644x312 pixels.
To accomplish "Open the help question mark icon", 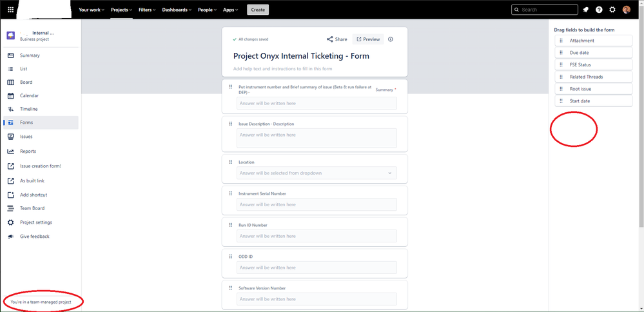I will tap(599, 10).
